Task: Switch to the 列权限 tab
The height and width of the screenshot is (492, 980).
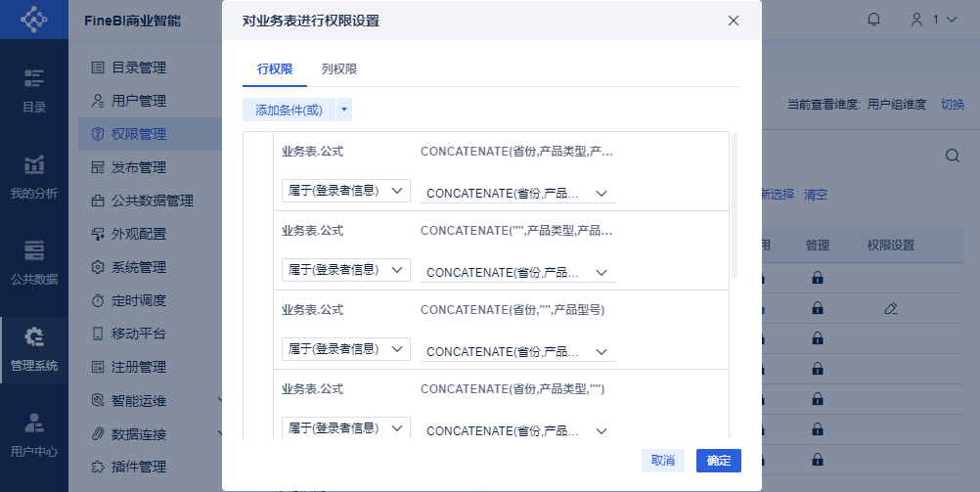Action: pyautogui.click(x=339, y=69)
